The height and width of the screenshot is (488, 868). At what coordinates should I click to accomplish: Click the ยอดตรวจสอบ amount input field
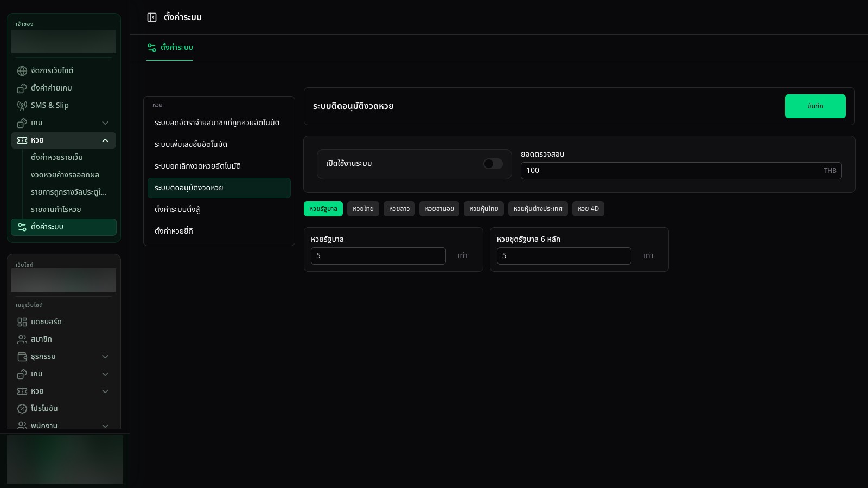click(x=681, y=171)
